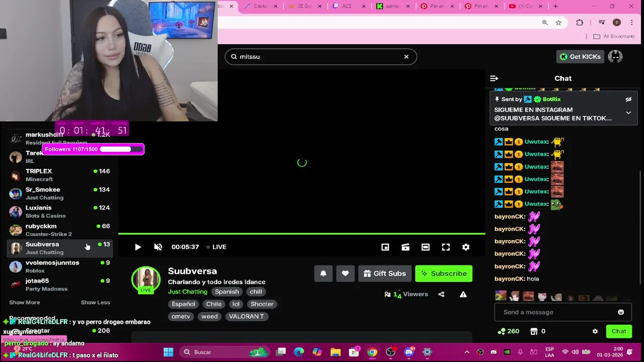Open Microsoft Edge from the taskbar

[299, 352]
